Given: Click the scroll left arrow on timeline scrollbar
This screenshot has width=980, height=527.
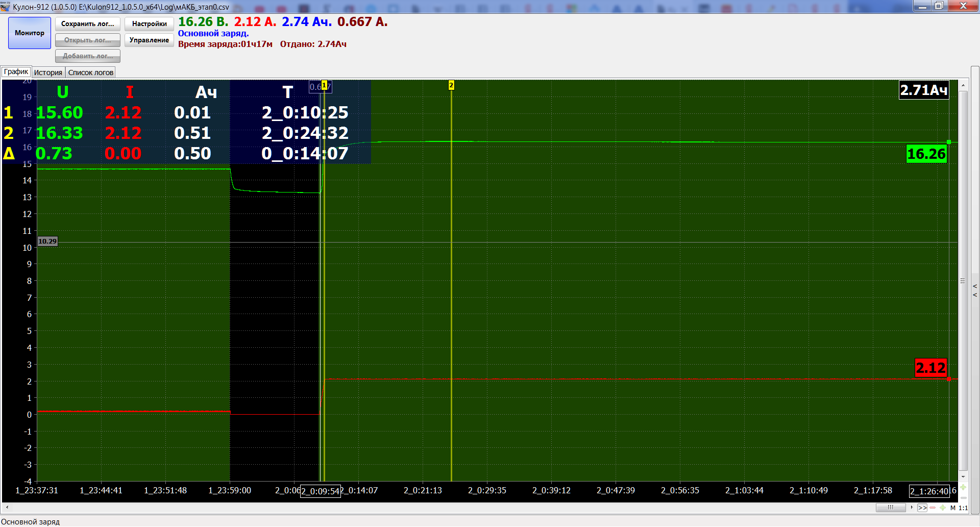Looking at the screenshot, I should [7, 508].
